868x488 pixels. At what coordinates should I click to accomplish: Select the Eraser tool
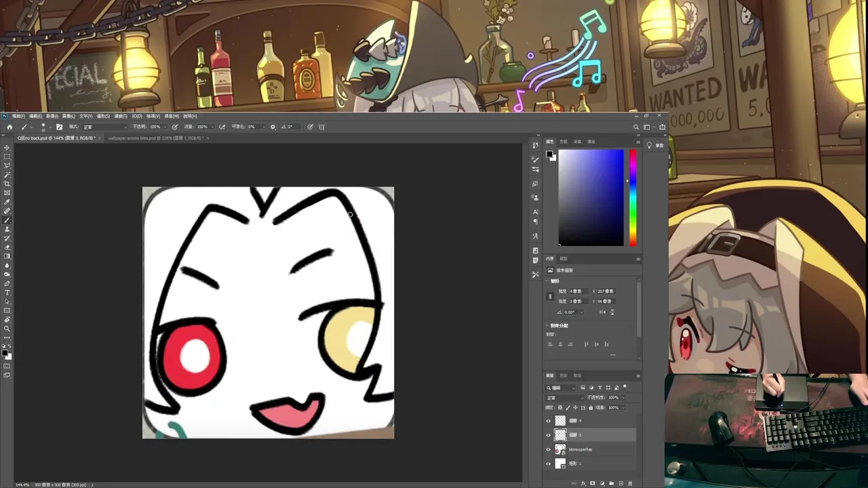7,247
